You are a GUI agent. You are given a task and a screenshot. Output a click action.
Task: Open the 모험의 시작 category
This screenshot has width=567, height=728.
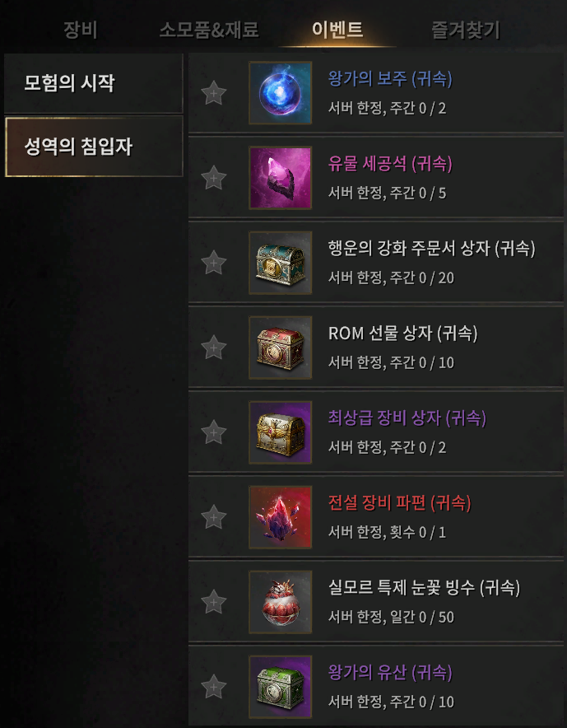coord(94,83)
